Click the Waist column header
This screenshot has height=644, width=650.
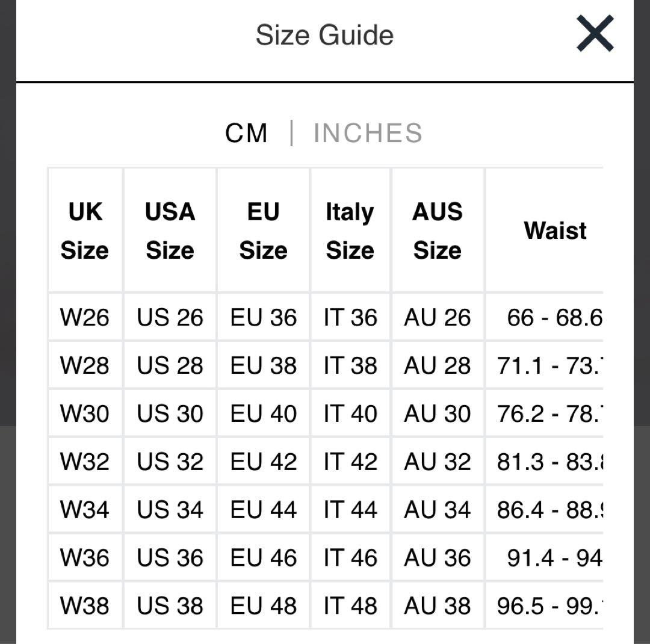(554, 231)
